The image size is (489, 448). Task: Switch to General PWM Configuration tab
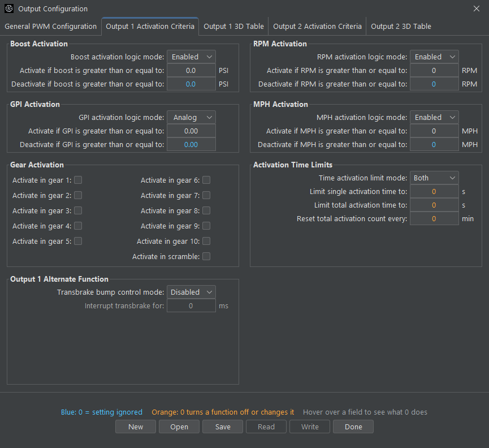(50, 27)
